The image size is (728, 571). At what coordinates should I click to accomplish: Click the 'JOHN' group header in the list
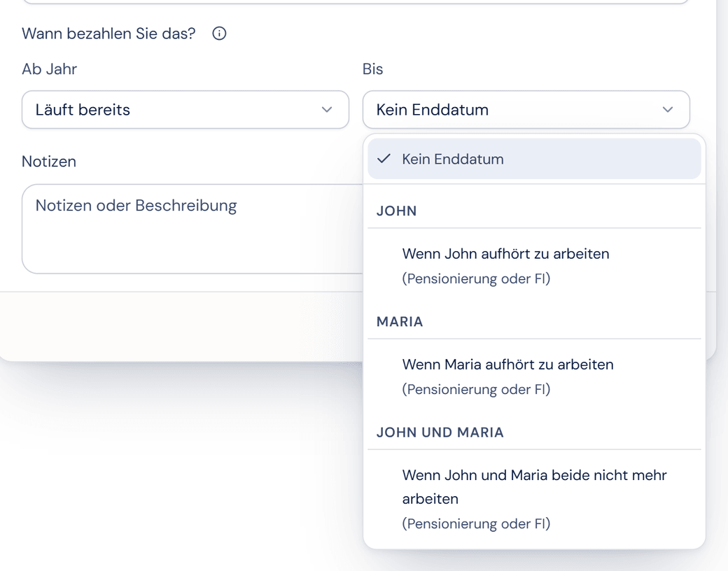[x=396, y=211]
